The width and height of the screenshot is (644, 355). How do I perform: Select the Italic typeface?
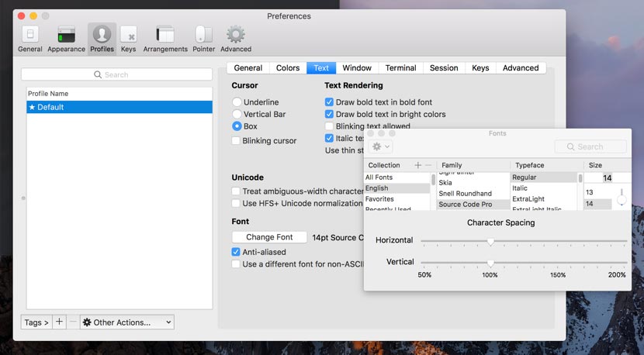544,188
